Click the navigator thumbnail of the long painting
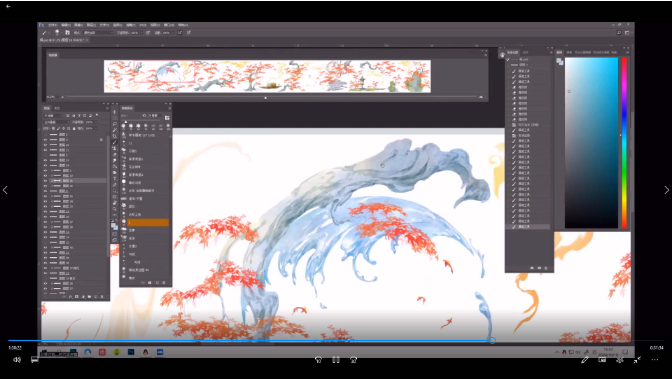The height and width of the screenshot is (379, 672). point(267,76)
